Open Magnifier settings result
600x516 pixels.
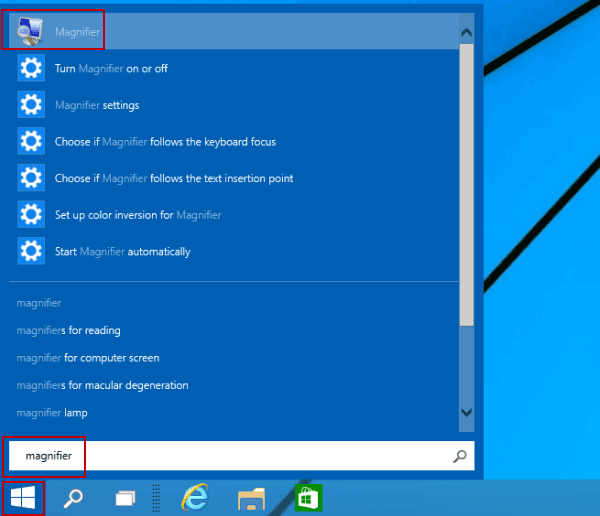pos(97,105)
